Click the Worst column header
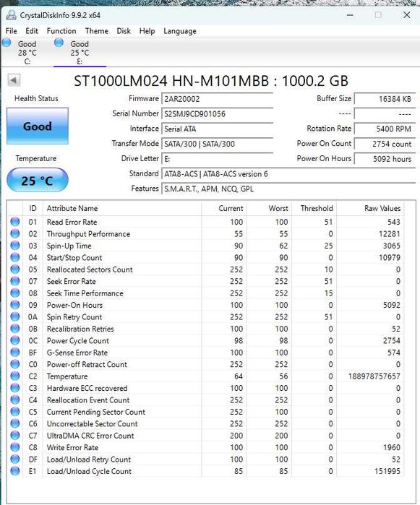 click(x=270, y=208)
